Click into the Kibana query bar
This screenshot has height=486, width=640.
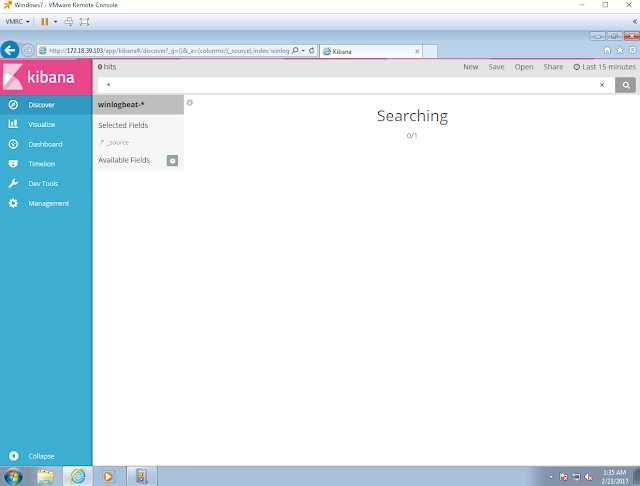coord(347,85)
